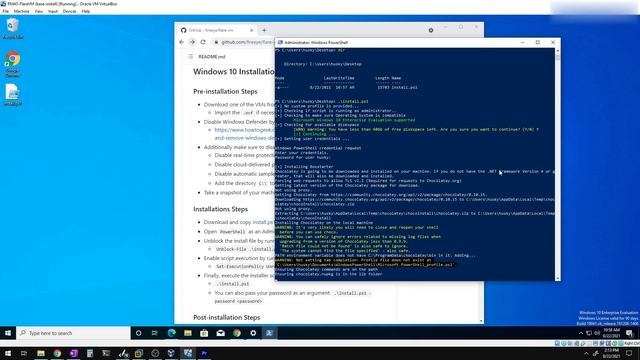640x360 pixels.
Task: Open guest network status icon
Action: (589, 333)
